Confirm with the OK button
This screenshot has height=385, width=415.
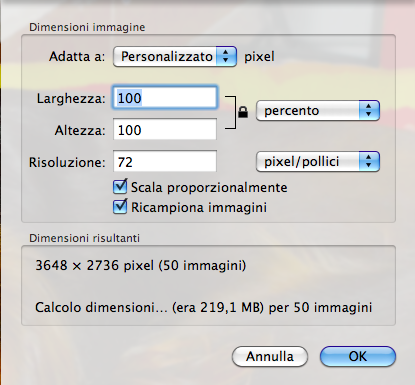(x=358, y=356)
